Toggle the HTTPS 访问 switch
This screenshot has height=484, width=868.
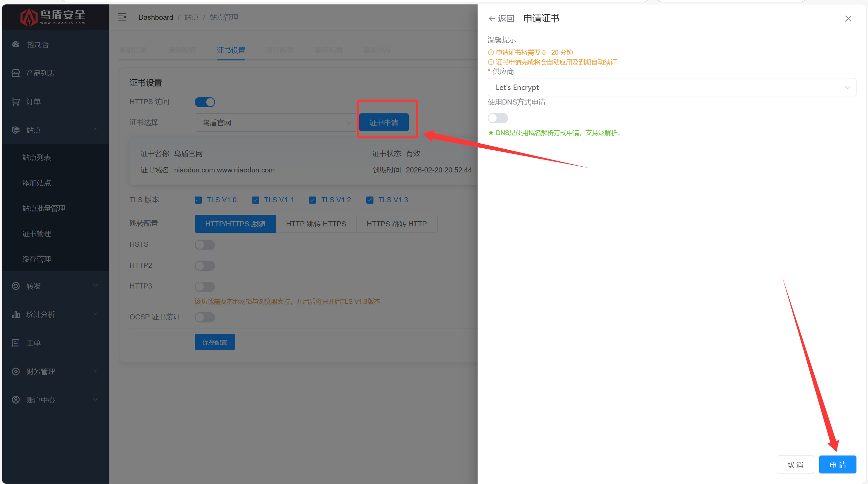click(x=205, y=102)
